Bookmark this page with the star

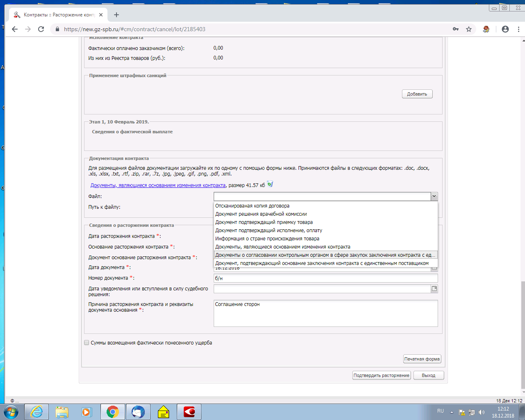coord(469,29)
